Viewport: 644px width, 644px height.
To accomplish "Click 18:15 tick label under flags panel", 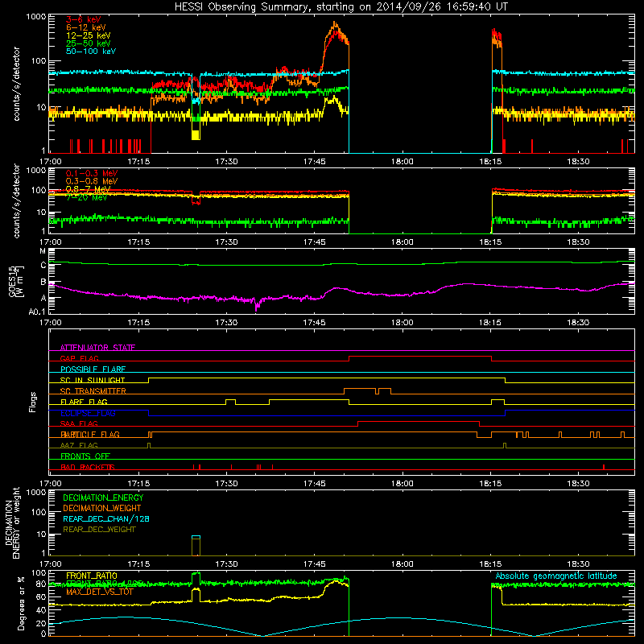I will click(490, 484).
